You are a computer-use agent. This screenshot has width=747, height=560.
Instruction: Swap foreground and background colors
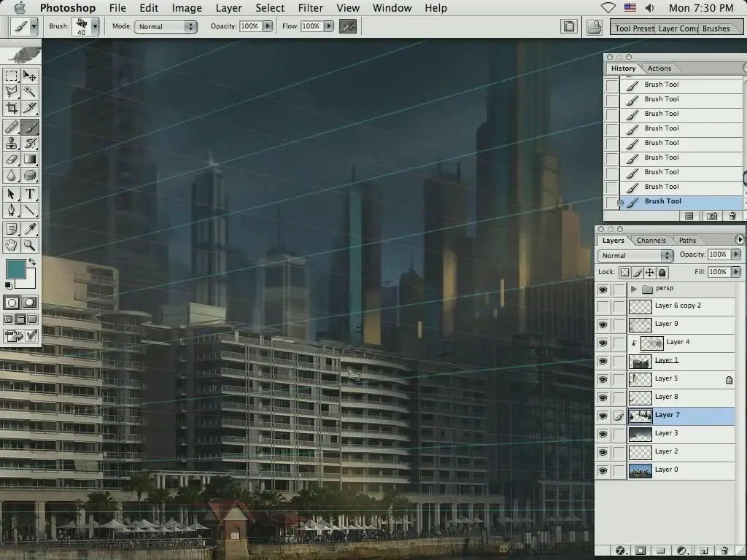32,262
